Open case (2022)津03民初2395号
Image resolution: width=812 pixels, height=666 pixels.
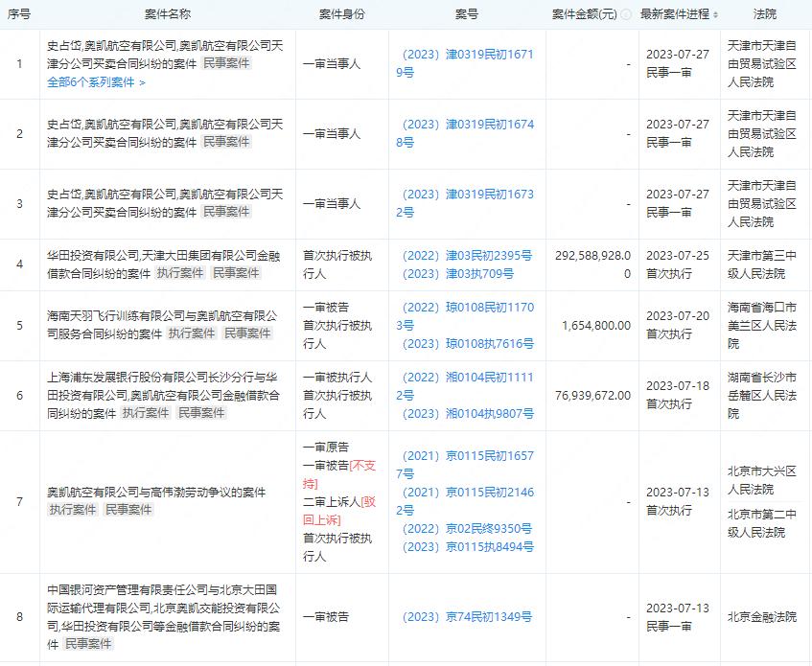pyautogui.click(x=467, y=254)
